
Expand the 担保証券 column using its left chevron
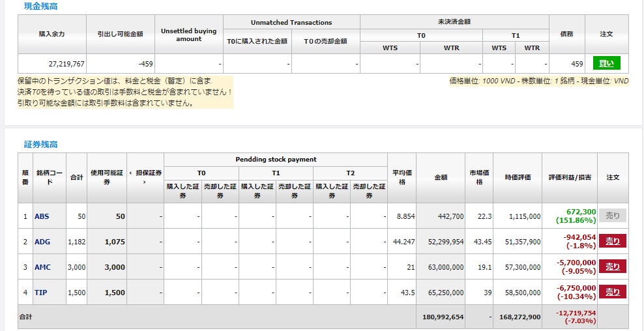click(130, 172)
